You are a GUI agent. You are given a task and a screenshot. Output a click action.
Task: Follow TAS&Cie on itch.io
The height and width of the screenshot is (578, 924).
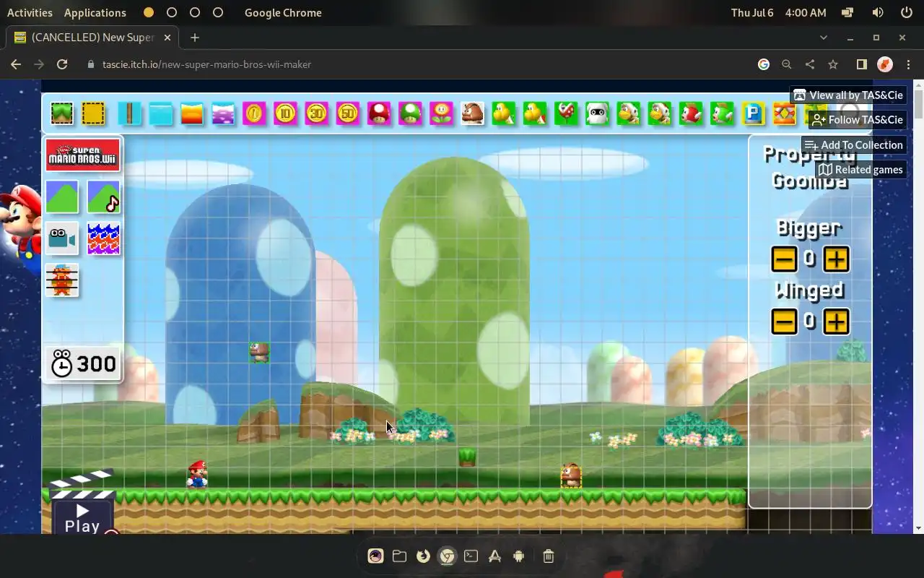[x=857, y=120]
